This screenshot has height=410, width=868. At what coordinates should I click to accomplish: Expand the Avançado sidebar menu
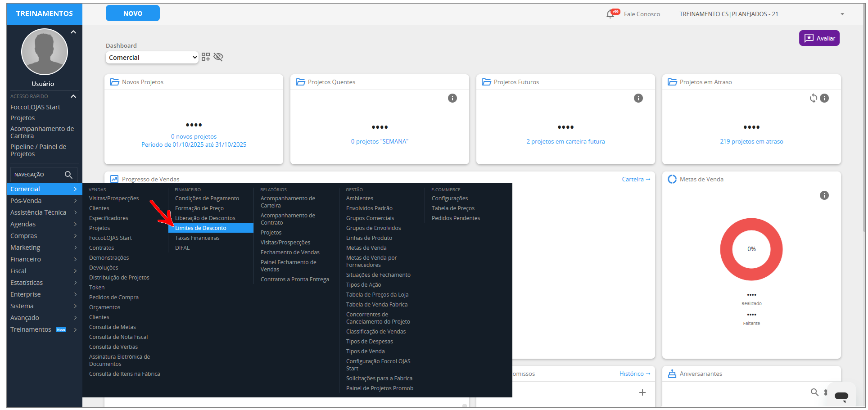tap(44, 318)
